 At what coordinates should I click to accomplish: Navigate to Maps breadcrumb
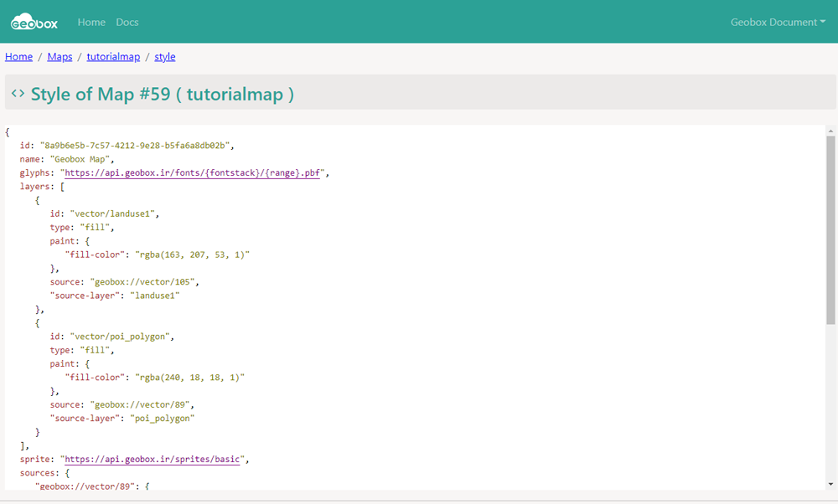pyautogui.click(x=59, y=57)
